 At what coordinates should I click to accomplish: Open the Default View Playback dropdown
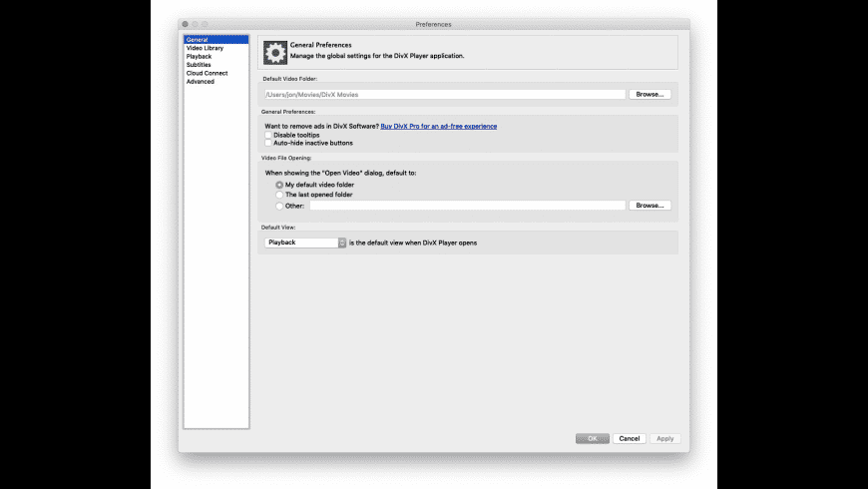tap(305, 243)
